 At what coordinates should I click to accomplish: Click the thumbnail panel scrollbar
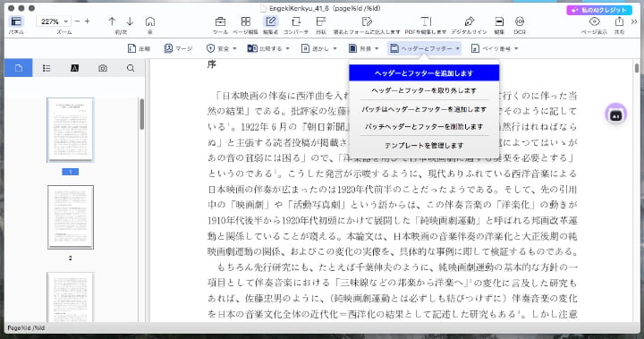pyautogui.click(x=142, y=114)
